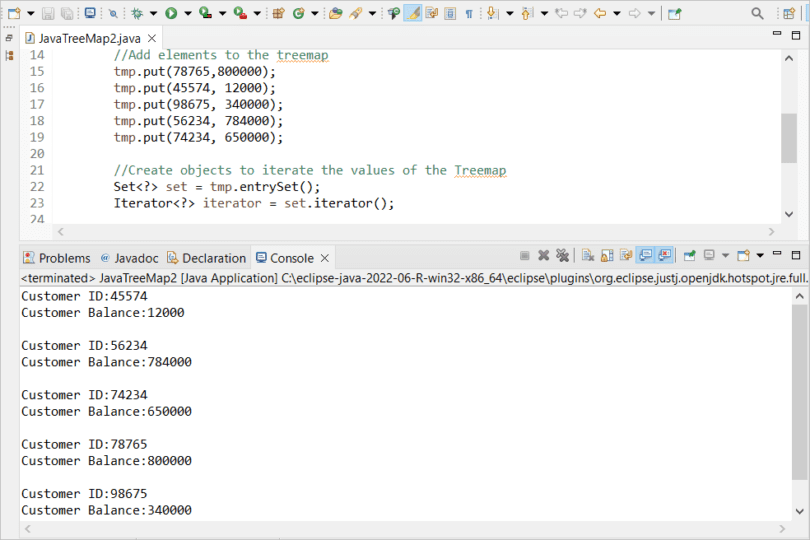810x540 pixels.
Task: Toggle Show Console on Standard Out
Action: (645, 255)
